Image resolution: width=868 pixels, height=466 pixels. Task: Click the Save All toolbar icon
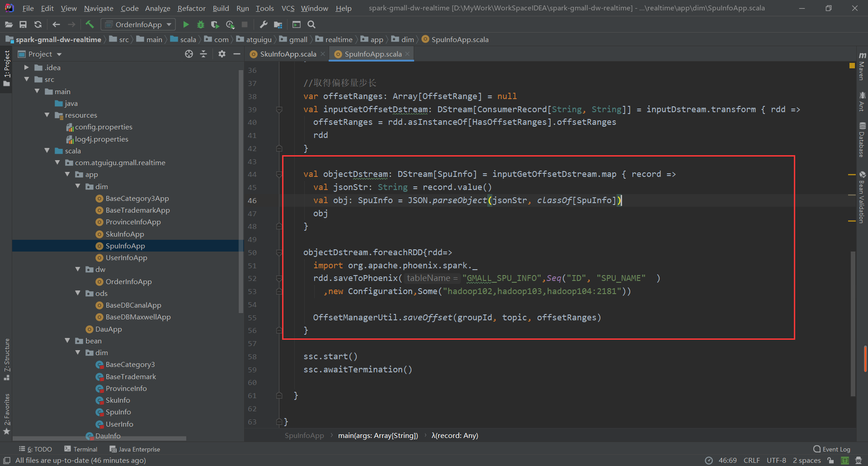point(23,24)
